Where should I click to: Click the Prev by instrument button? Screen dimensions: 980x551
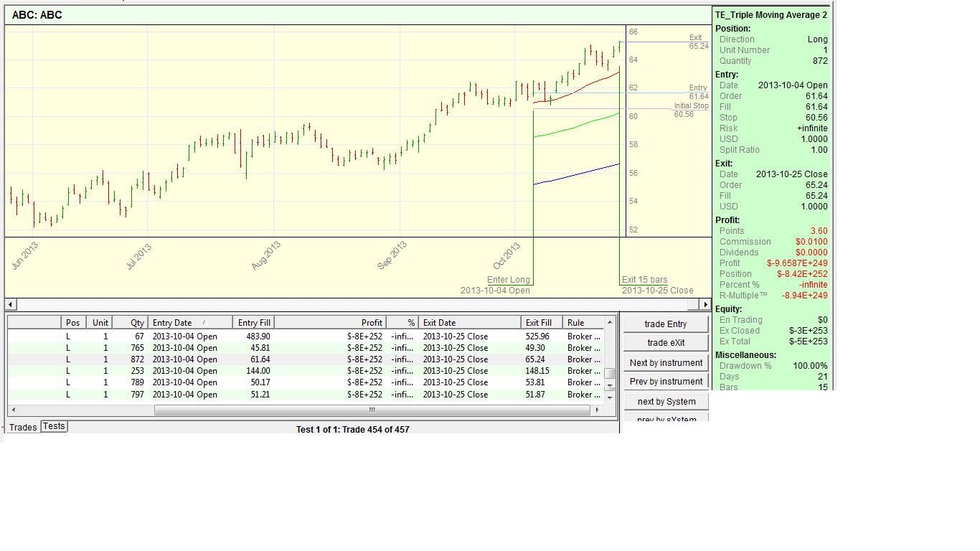pos(666,382)
